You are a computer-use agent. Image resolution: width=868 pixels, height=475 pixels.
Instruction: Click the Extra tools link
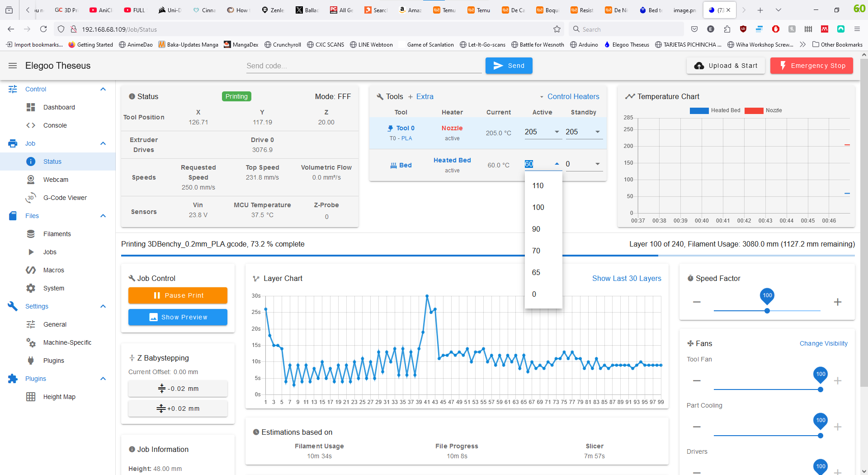click(x=420, y=96)
